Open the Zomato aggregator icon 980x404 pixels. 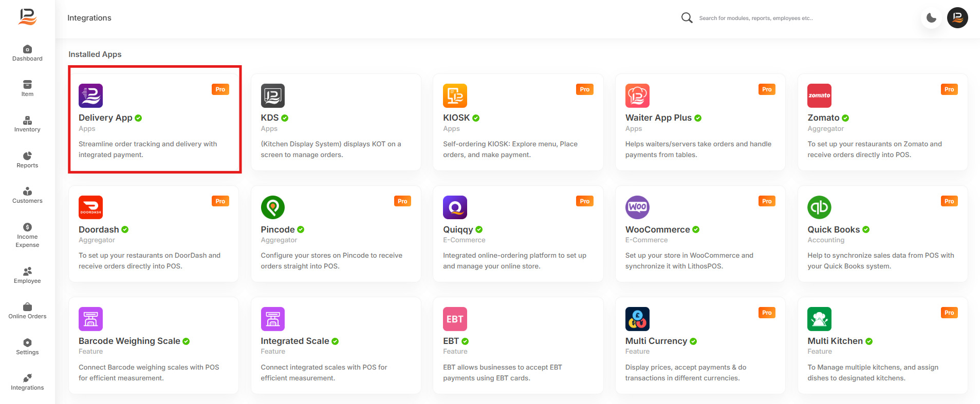[819, 95]
